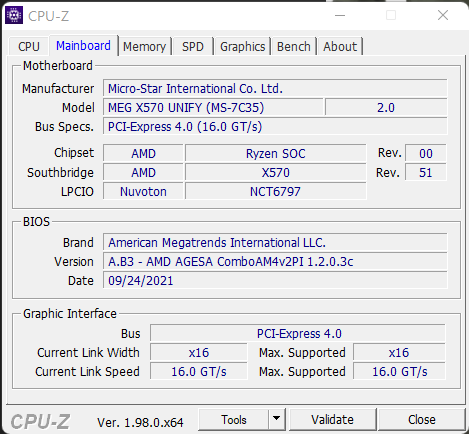The height and width of the screenshot is (434, 469).
Task: Select Current Link Speed 16.0 GT/s value
Action: (199, 372)
